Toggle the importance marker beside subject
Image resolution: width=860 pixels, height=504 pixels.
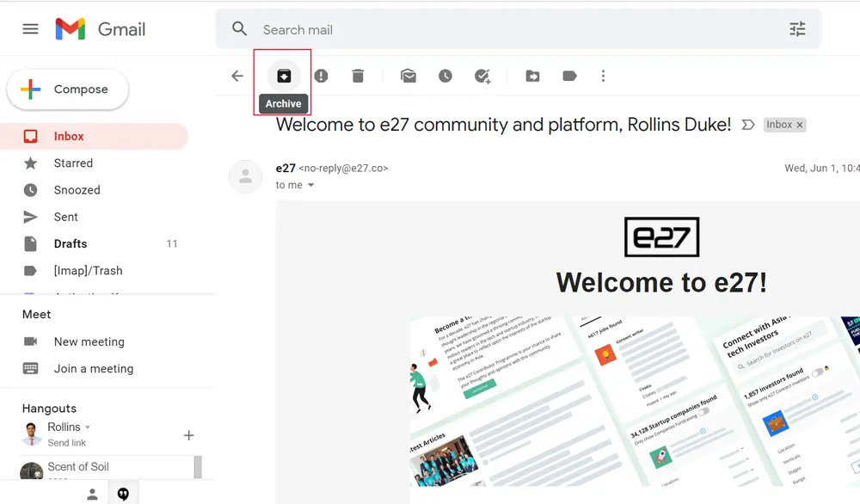click(748, 125)
